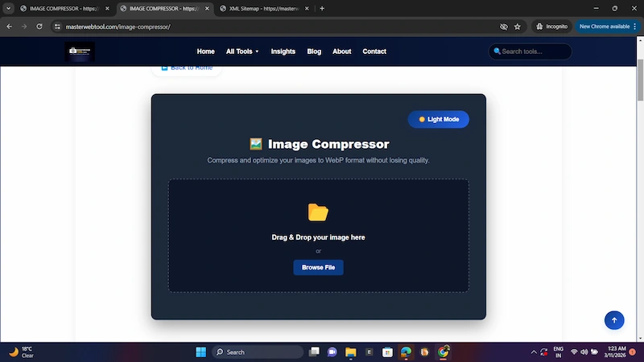This screenshot has width=644, height=362.
Task: Go back to the previous page
Action: click(x=9, y=27)
